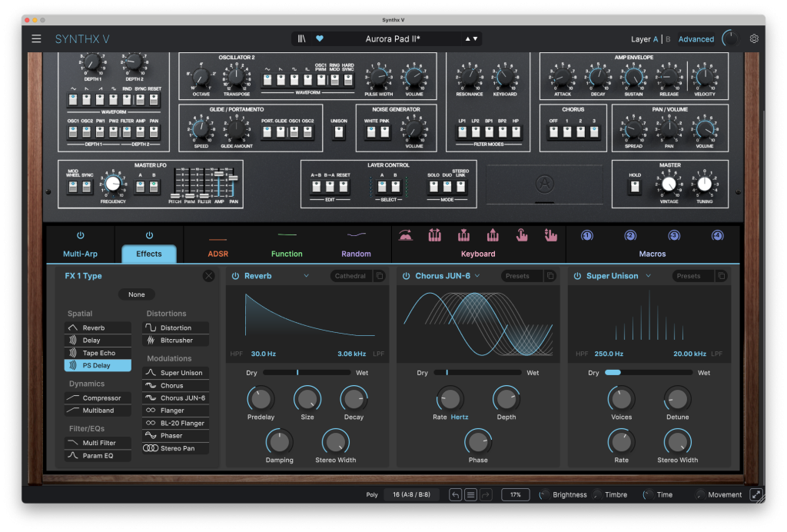787x532 pixels.
Task: Enable the HP filter mode switch
Action: 516,131
